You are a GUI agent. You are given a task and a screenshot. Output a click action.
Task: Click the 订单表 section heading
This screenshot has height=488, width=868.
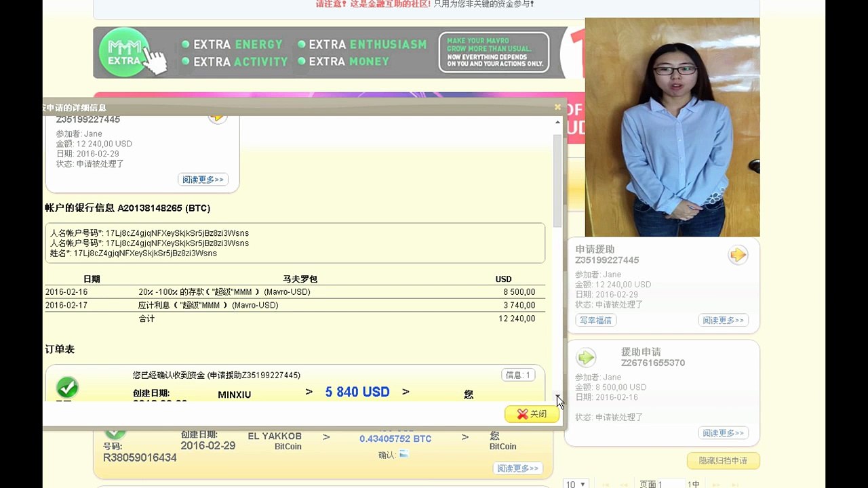(x=60, y=350)
